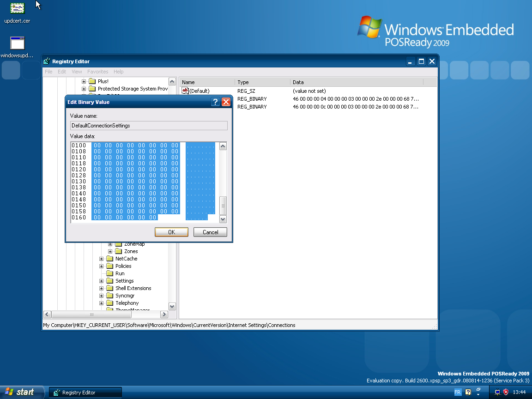
Task: Click the Protected Storage System Prov folder icon
Action: (x=92, y=89)
